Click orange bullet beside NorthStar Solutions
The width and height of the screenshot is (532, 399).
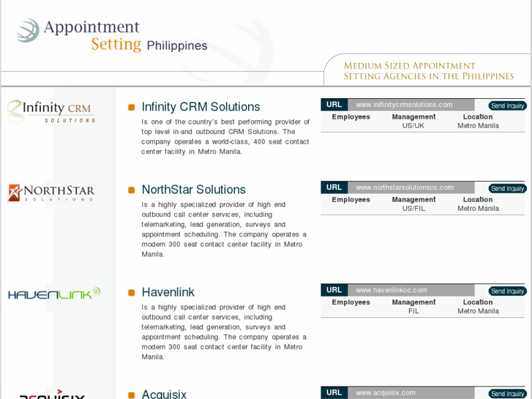[131, 190]
